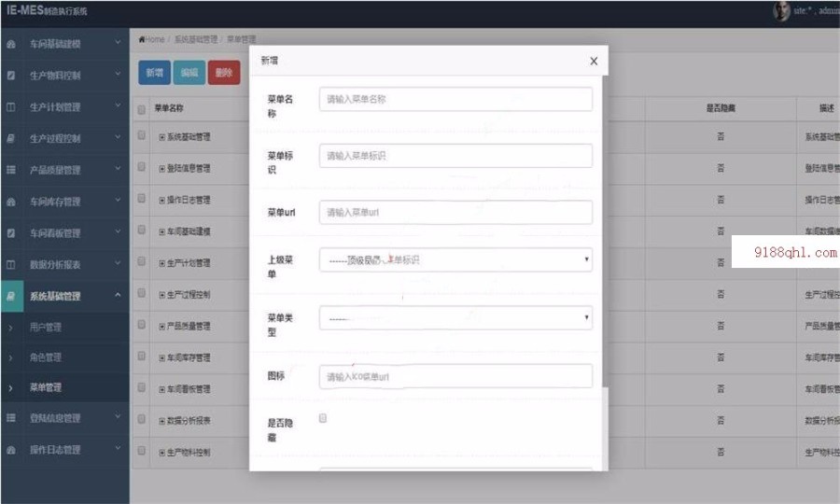Expand the 车间库存管理 table row plus
The height and width of the screenshot is (504, 840).
pos(161,357)
